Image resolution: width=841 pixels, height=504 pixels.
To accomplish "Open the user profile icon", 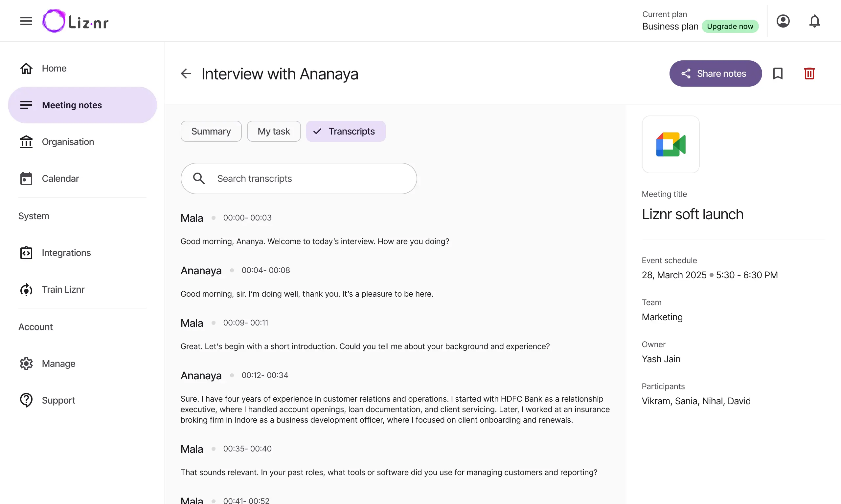I will coord(783,21).
